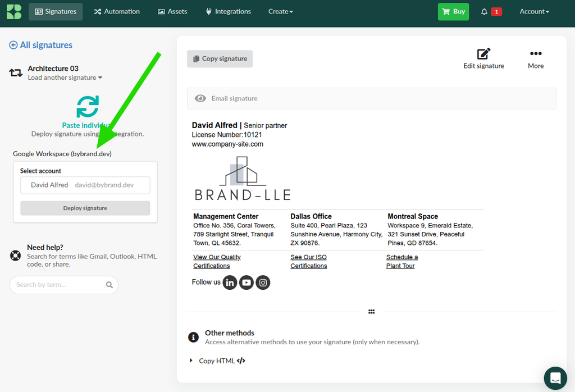Expand the Account dropdown

tap(535, 11)
